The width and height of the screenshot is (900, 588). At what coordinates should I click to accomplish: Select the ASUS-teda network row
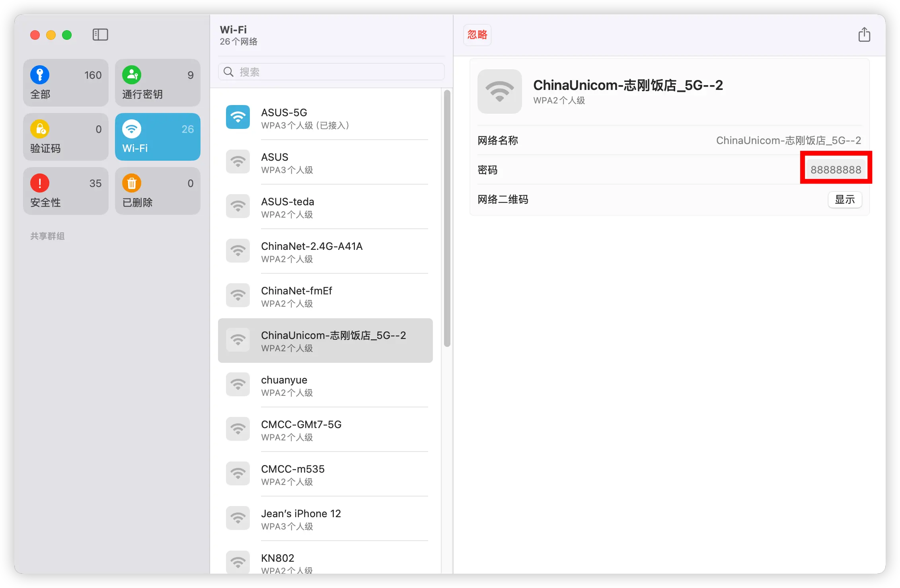click(325, 207)
